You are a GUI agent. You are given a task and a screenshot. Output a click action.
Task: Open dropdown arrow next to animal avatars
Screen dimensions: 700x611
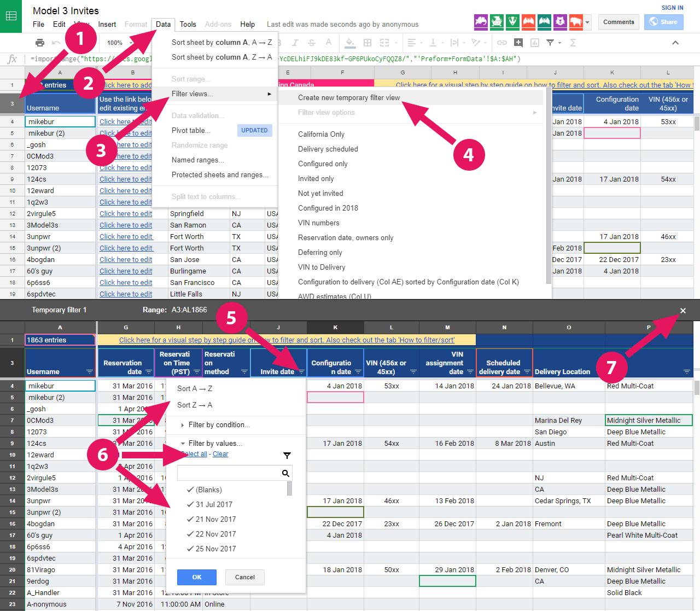point(588,22)
